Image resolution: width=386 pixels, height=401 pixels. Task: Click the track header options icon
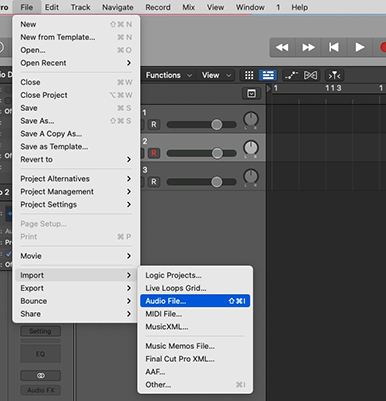pyautogui.click(x=252, y=94)
